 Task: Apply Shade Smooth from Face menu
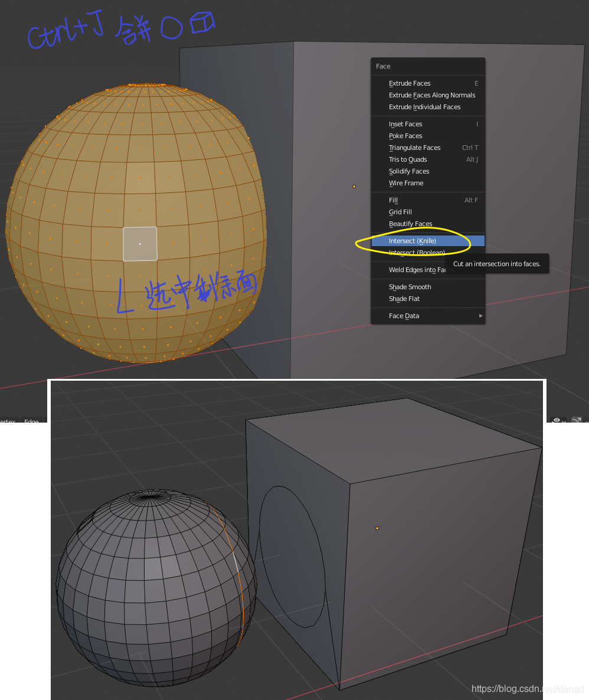coord(428,287)
